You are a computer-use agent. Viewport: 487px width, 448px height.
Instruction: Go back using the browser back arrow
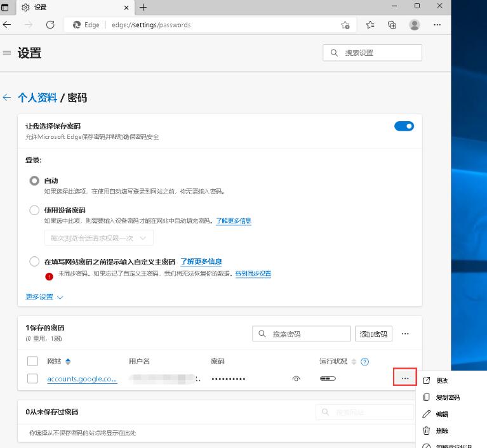7,25
